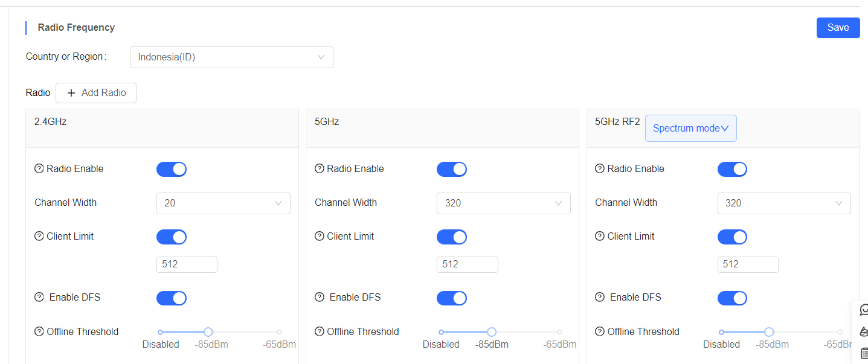This screenshot has width=868, height=364.
Task: Switch off 5GHz RF2 Client Limit
Action: click(x=732, y=237)
